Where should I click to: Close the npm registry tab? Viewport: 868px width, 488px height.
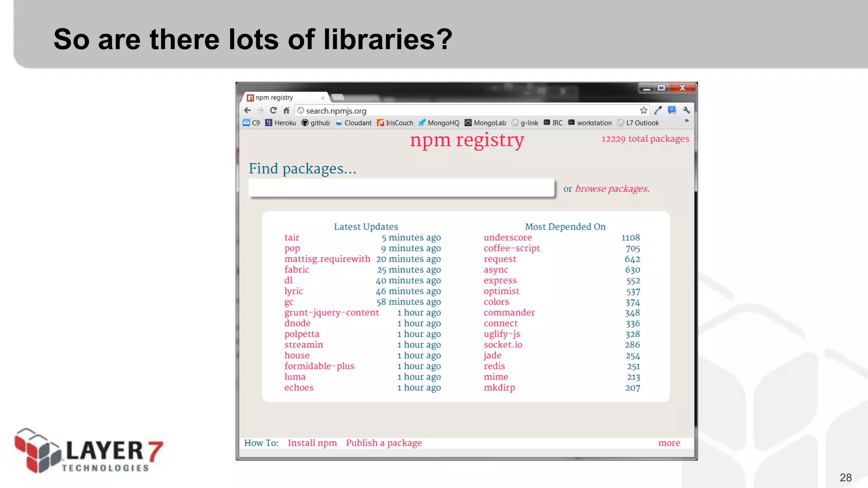(323, 98)
